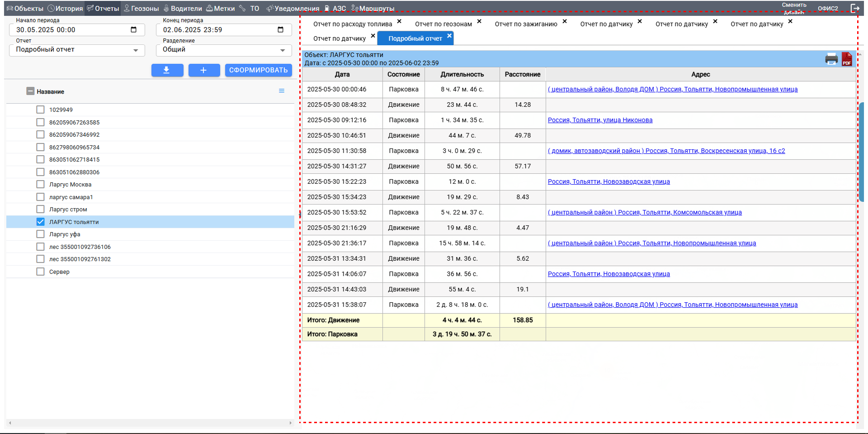Viewport: 868px width, 434px height.
Task: Check the Ларгус Москва checkbox
Action: point(41,184)
